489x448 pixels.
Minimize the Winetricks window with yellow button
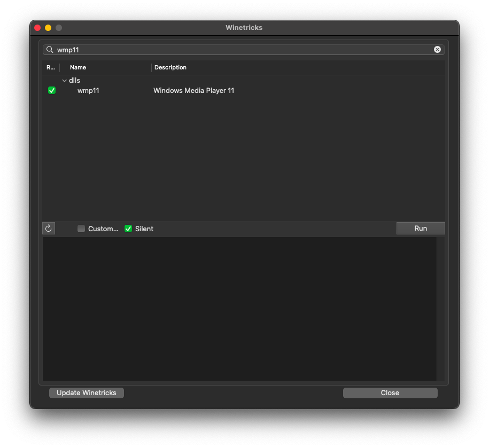[x=48, y=28]
